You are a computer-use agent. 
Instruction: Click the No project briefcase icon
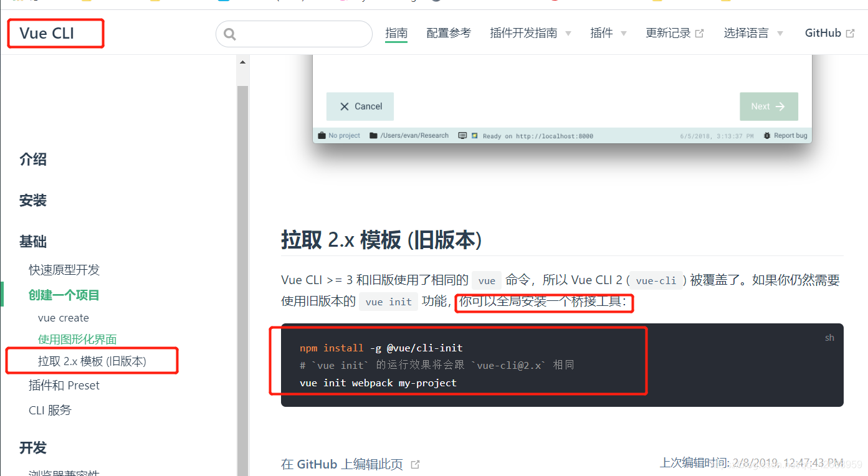pos(322,135)
